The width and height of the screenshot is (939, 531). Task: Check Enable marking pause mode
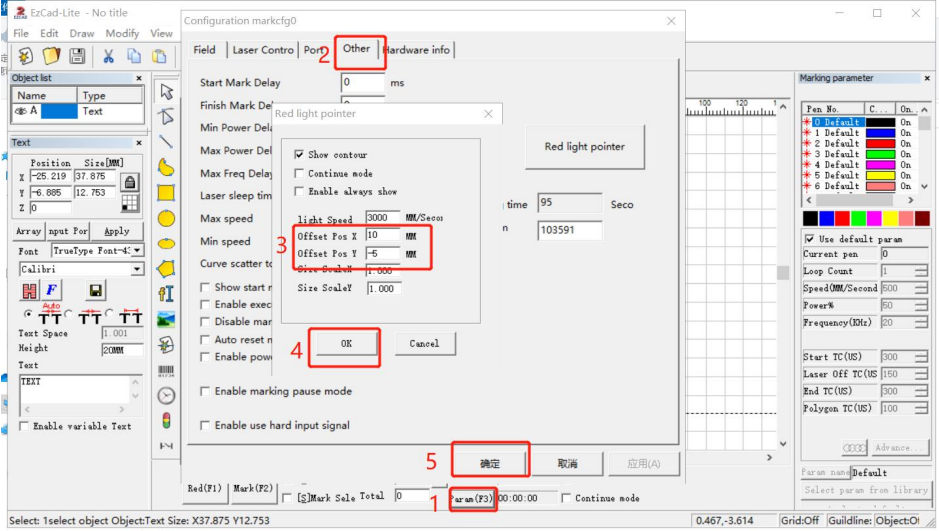tap(206, 391)
